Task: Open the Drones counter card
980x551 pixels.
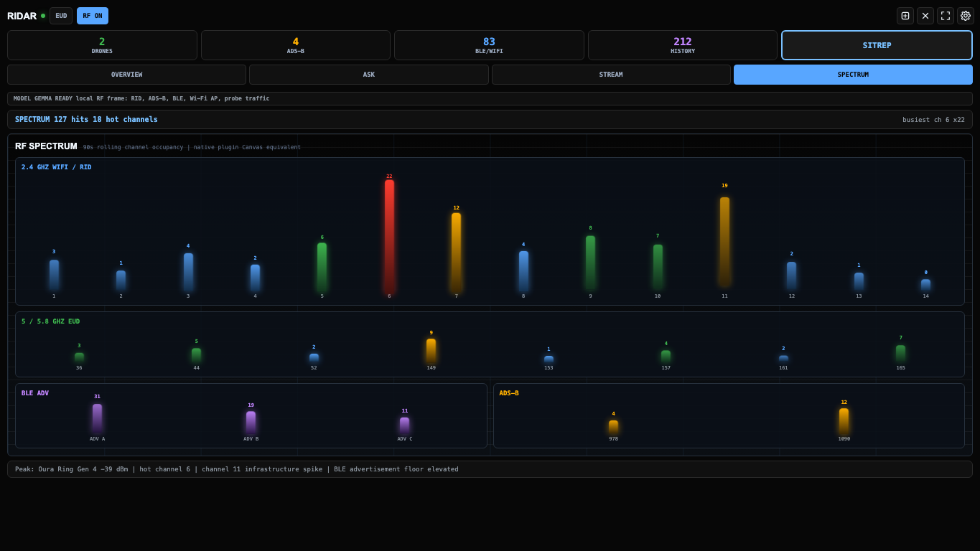Action: pyautogui.click(x=102, y=45)
